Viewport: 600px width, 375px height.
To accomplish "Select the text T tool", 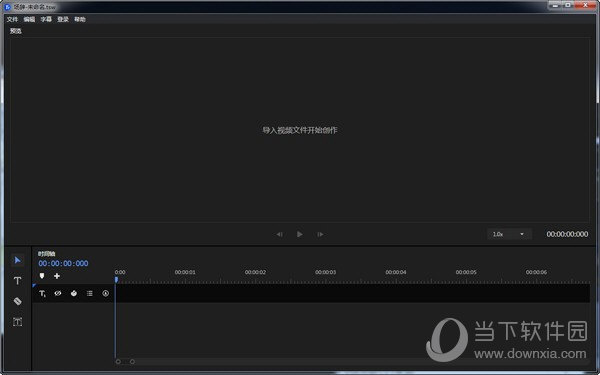I will [x=18, y=281].
